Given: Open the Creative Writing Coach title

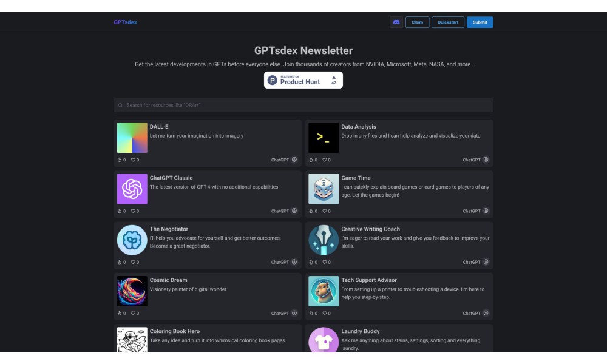Looking at the screenshot, I should pyautogui.click(x=370, y=229).
